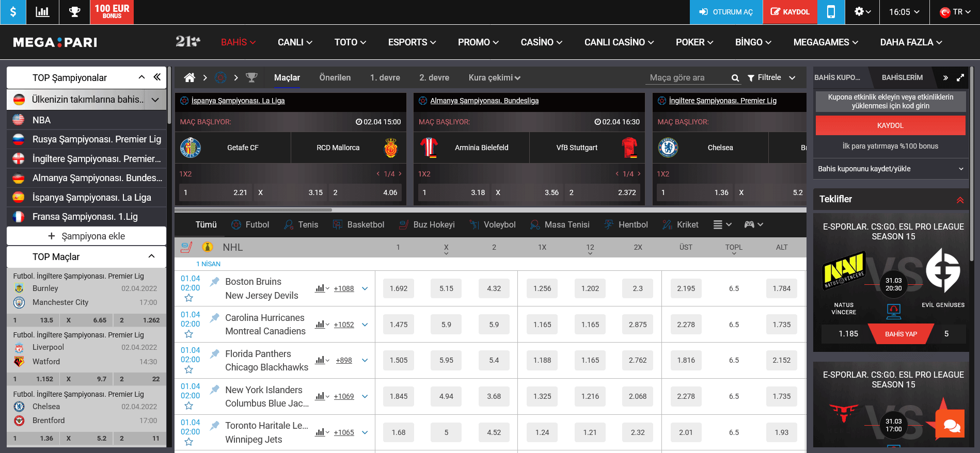This screenshot has width=980, height=453.
Task: Open the trophy results icon
Action: 74,12
